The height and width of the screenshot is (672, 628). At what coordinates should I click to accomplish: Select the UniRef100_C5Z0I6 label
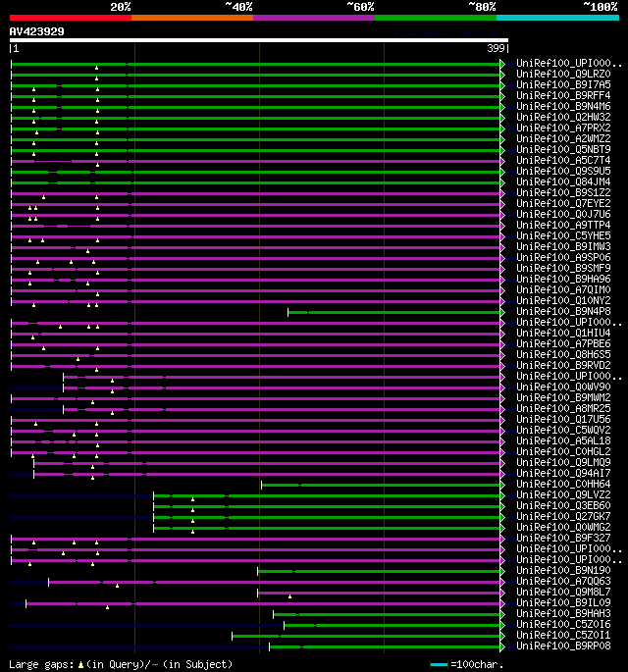pos(563,625)
